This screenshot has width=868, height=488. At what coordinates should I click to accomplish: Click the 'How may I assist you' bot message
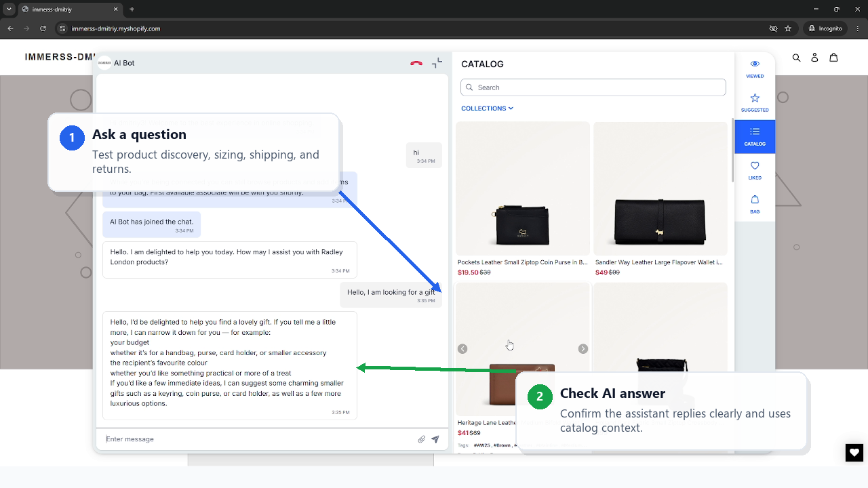[x=230, y=260]
